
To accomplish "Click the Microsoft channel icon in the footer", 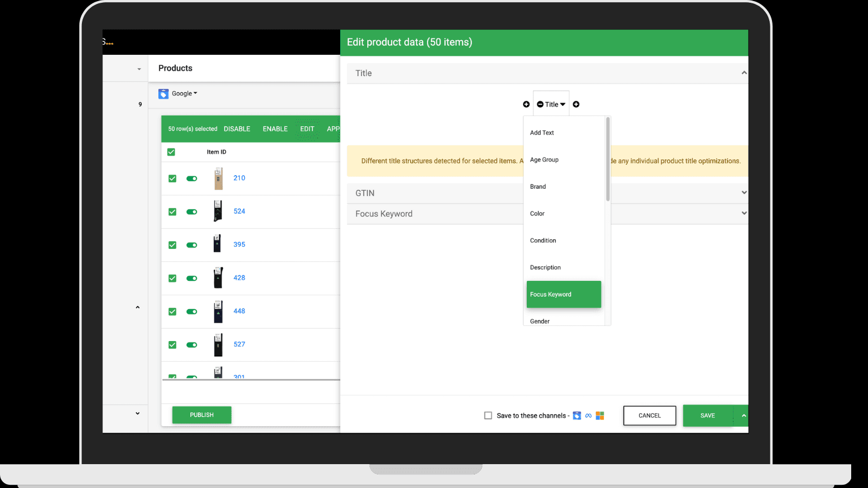I will [x=600, y=415].
